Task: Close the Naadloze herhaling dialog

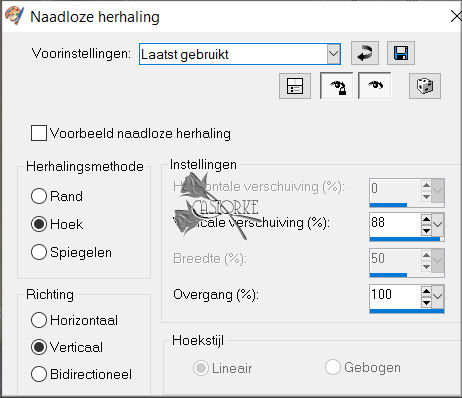Action: pyautogui.click(x=456, y=16)
